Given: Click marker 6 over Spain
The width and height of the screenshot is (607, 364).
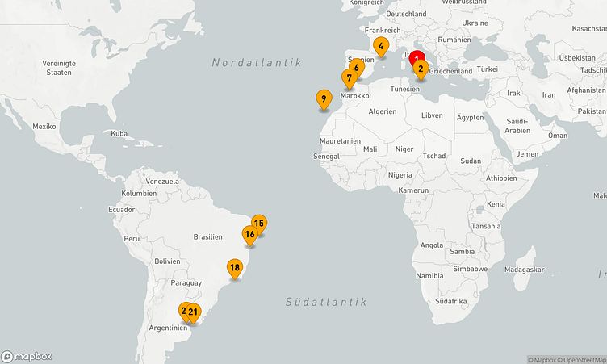Looking at the screenshot, I should coord(358,66).
